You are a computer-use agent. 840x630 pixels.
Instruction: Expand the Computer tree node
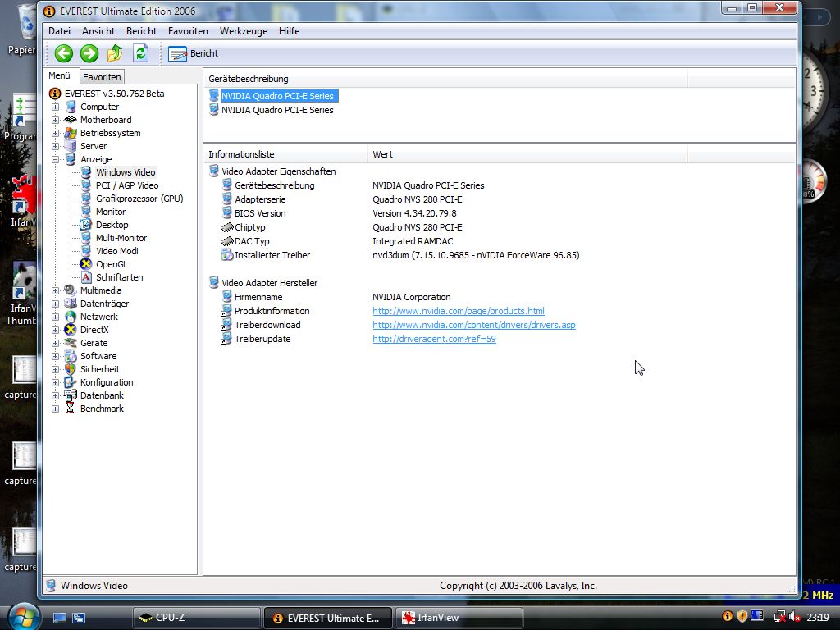pyautogui.click(x=55, y=107)
